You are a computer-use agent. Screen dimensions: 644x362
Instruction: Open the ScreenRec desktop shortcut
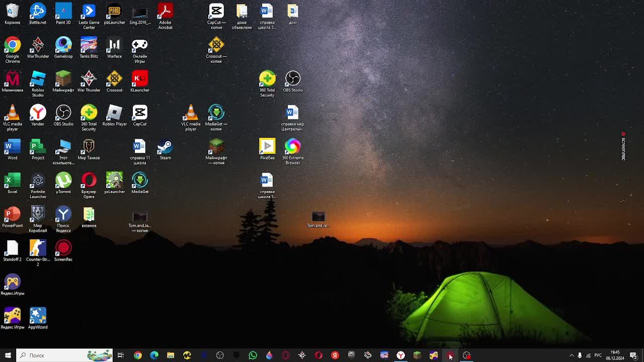[x=63, y=249]
